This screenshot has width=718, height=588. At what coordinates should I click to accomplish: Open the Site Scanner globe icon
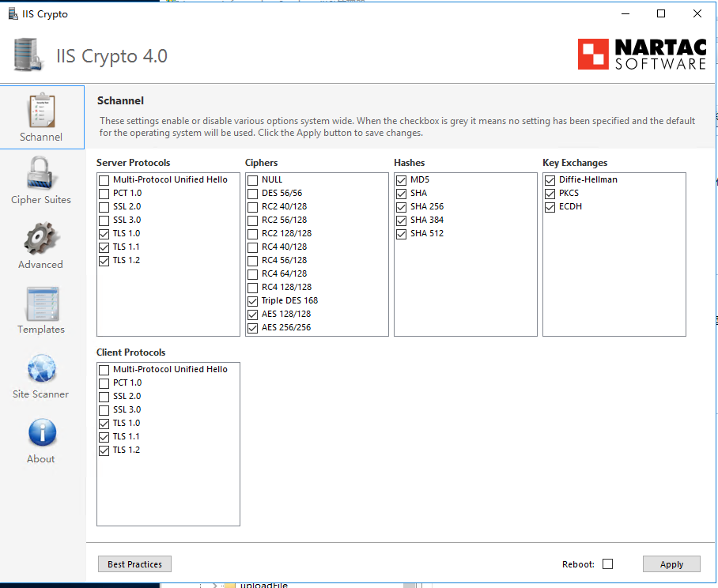[x=42, y=368]
